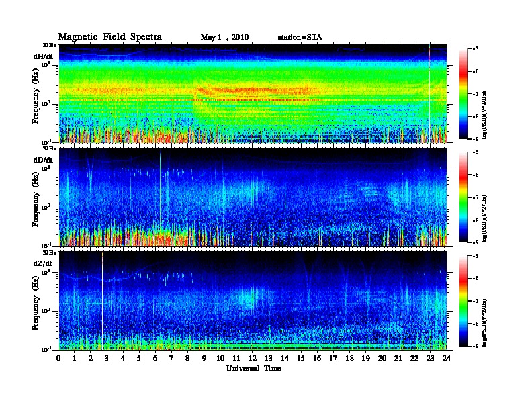Screen dimensions: 532x411
Task: Click hour 9 on the time axis
Action: 204,359
